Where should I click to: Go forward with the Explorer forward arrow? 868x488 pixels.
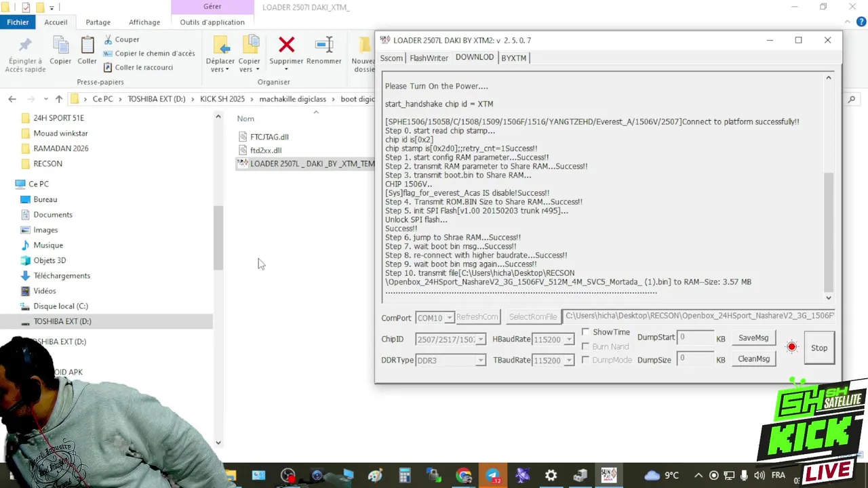(x=30, y=99)
